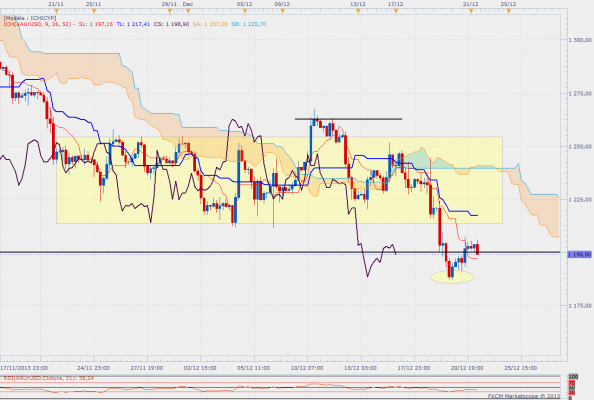Viewport: 594px width, 400px height.
Task: Select the yellow ellipse marking the recent low
Action: click(x=452, y=277)
